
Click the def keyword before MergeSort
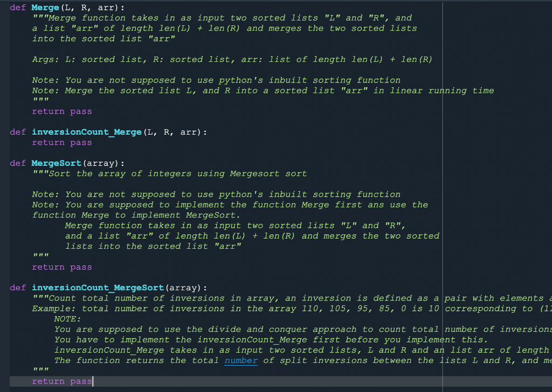18,163
